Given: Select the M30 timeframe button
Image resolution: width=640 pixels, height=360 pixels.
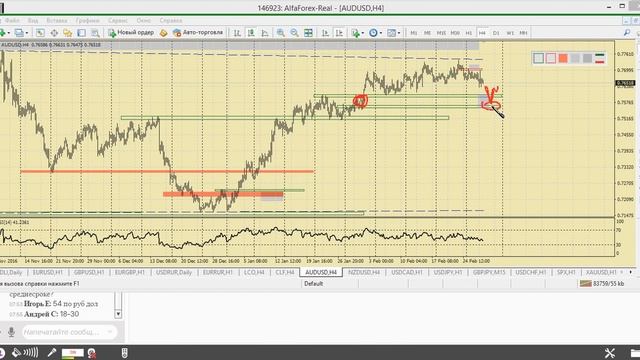Looking at the screenshot, I should point(455,33).
